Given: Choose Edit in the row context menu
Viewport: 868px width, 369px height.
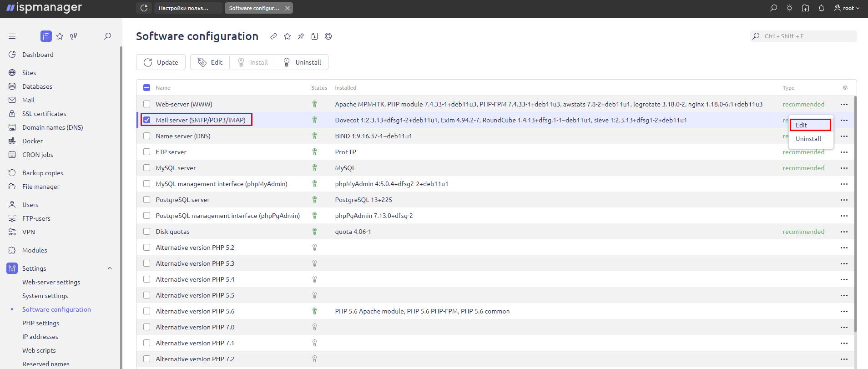Looking at the screenshot, I should [x=810, y=125].
